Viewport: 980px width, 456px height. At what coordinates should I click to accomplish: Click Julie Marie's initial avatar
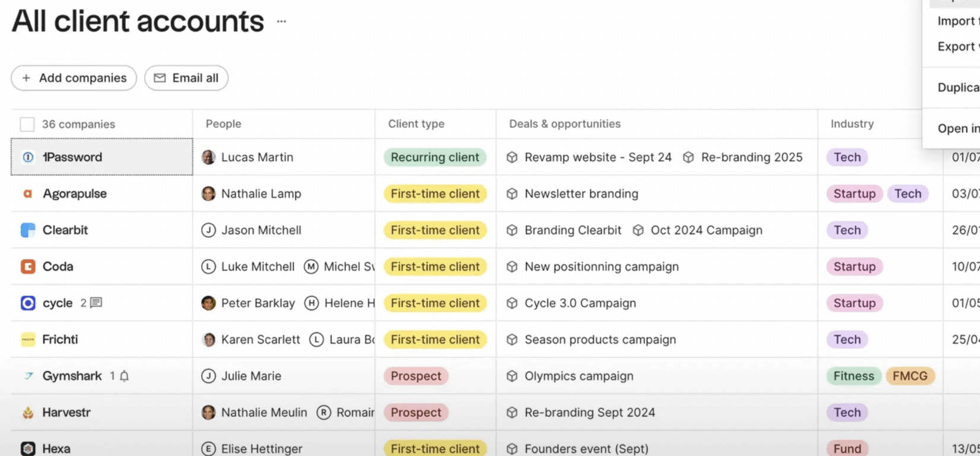(208, 376)
